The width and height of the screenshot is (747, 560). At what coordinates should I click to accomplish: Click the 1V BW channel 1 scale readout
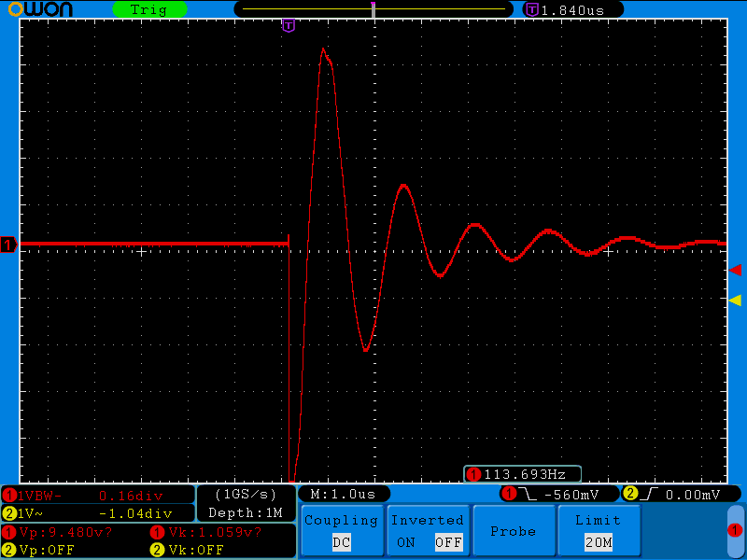pyautogui.click(x=39, y=496)
